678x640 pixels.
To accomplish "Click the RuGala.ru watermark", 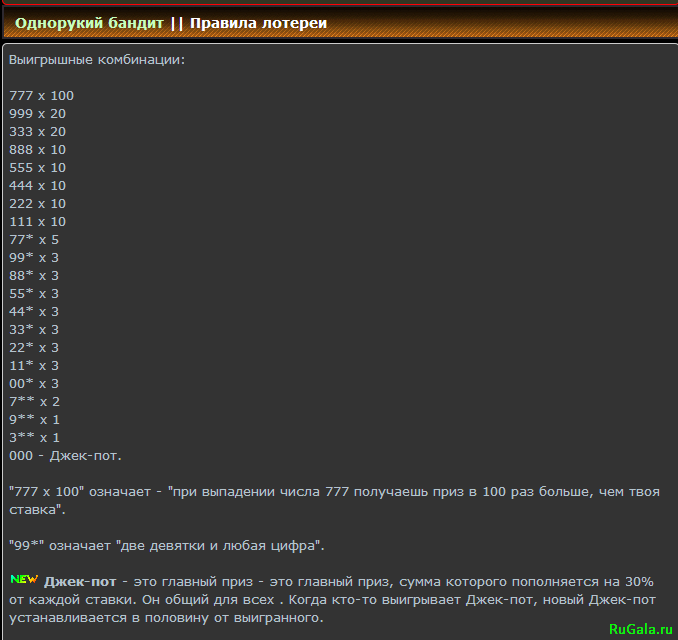I will (641, 627).
